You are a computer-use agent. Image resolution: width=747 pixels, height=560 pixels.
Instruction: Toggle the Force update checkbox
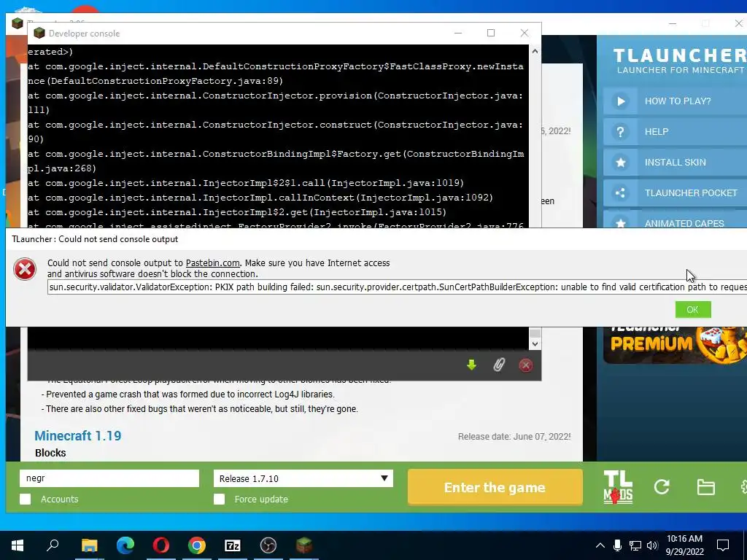coord(219,499)
